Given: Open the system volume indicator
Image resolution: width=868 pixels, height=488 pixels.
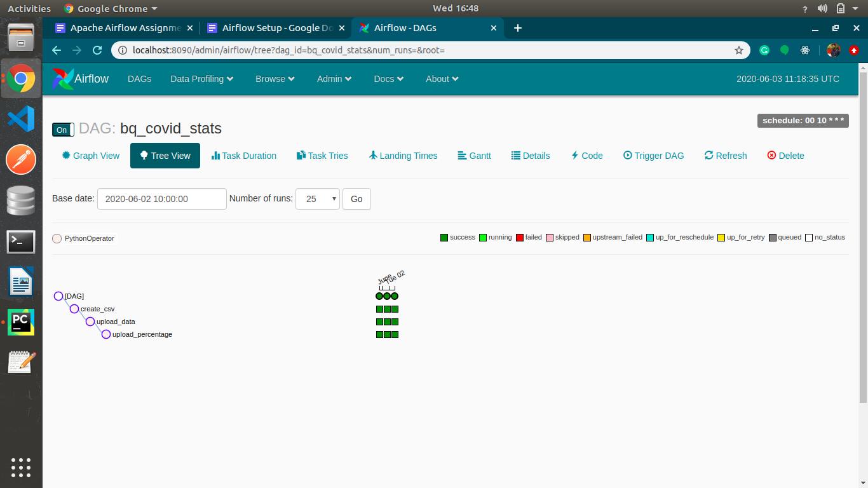Looking at the screenshot, I should (x=822, y=8).
